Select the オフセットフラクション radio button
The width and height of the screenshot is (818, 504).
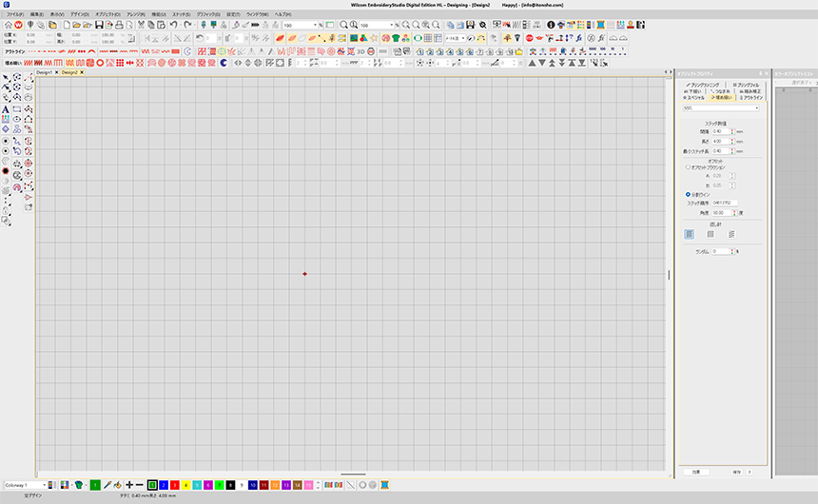click(x=688, y=167)
